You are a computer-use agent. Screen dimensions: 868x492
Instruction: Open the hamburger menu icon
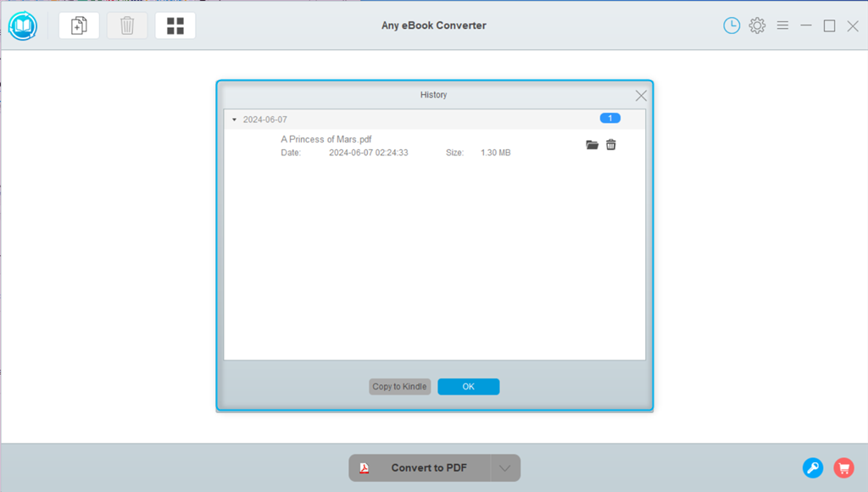[782, 25]
